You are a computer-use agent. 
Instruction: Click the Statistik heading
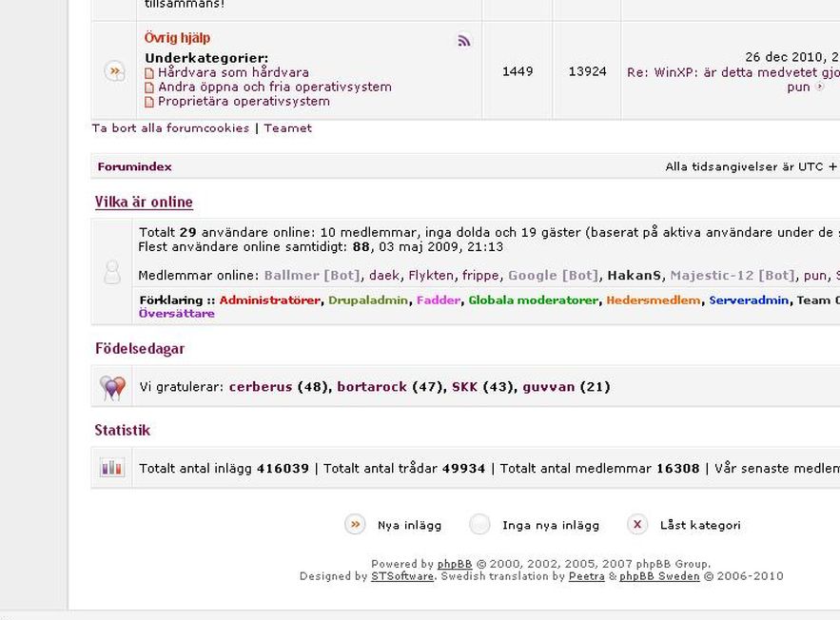click(x=123, y=430)
